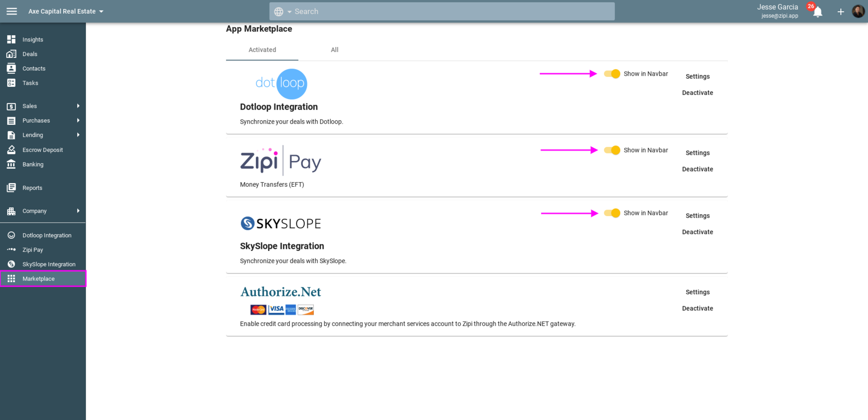Switch to the All tab
This screenshot has height=420, width=868.
[x=335, y=50]
